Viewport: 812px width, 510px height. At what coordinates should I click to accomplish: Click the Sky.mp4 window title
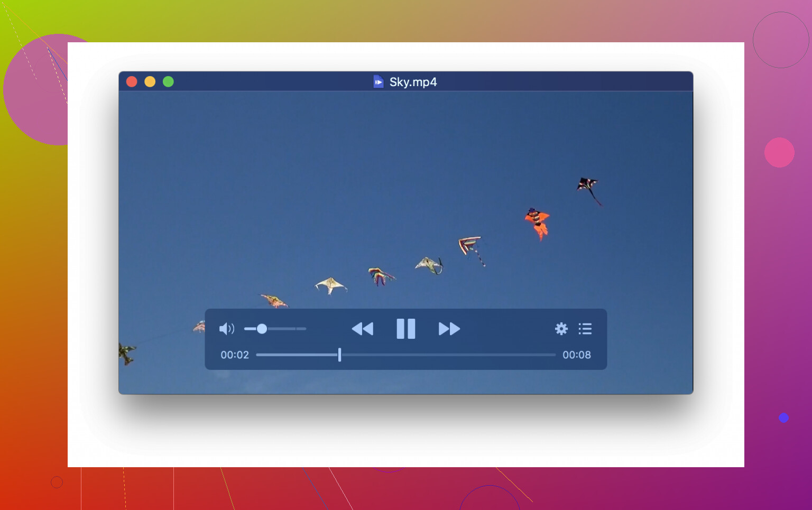click(413, 82)
